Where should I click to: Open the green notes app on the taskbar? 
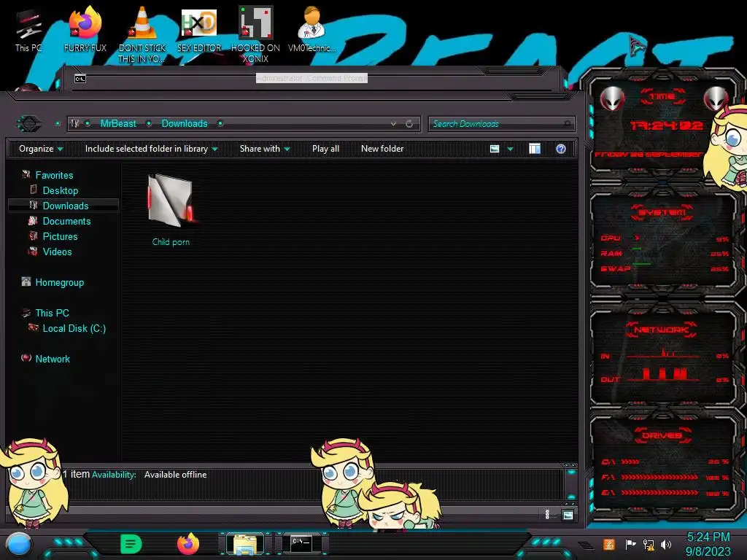[131, 544]
